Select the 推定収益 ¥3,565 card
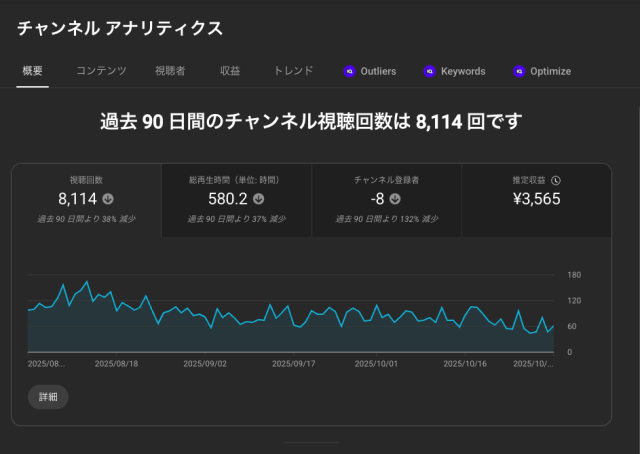The image size is (640, 454). pyautogui.click(x=535, y=200)
